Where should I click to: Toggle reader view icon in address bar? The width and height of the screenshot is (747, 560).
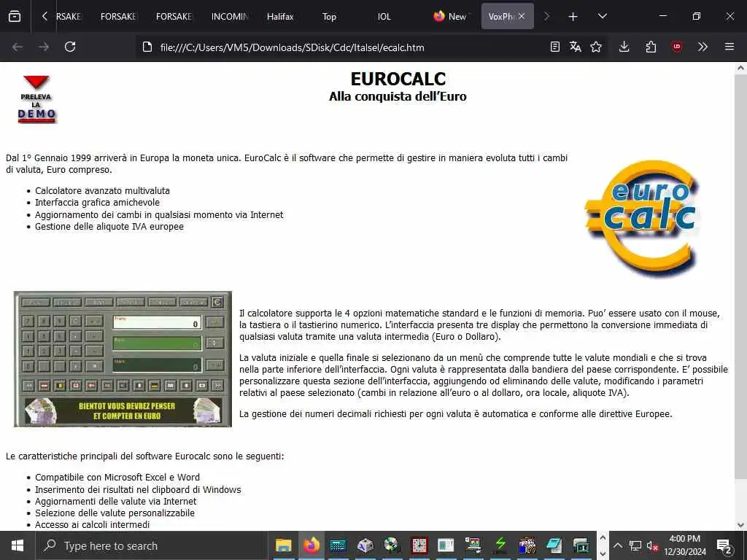554,47
